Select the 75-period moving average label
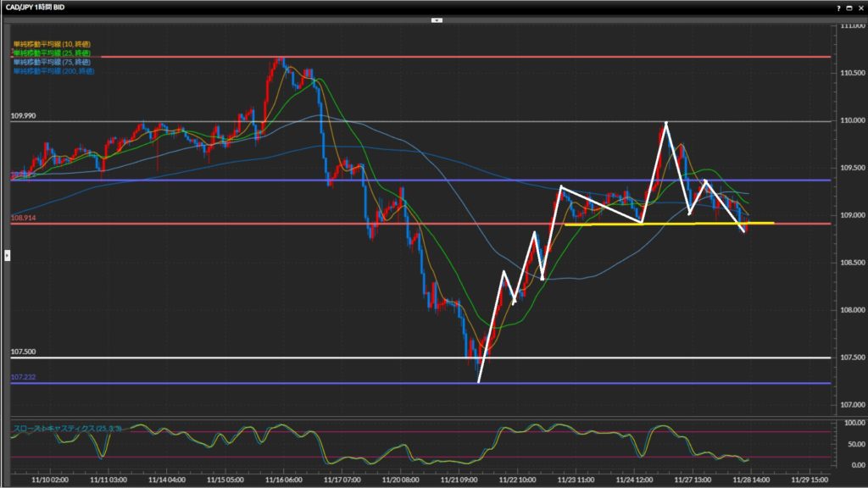The image size is (868, 488). (x=52, y=63)
